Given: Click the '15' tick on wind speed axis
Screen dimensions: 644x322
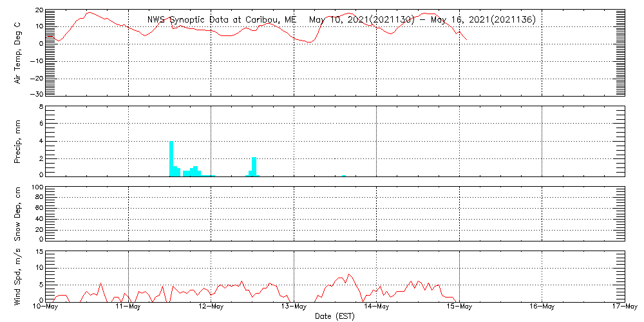Looking at the screenshot, I should pos(39,252).
